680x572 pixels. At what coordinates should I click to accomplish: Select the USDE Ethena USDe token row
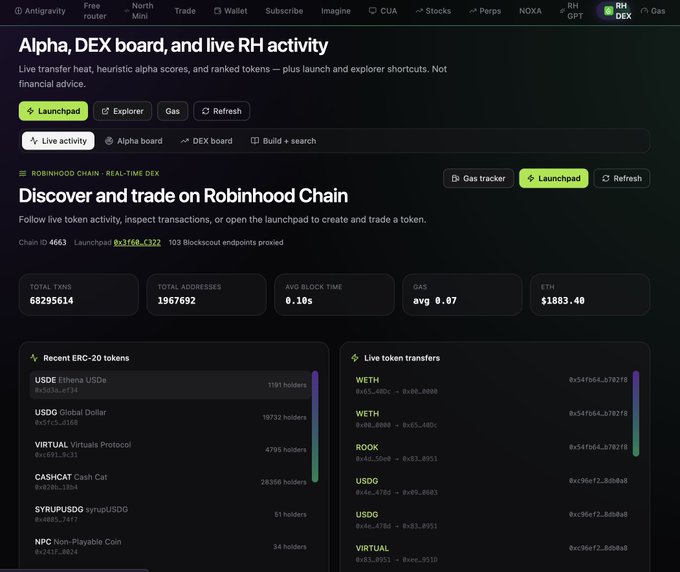tap(170, 385)
